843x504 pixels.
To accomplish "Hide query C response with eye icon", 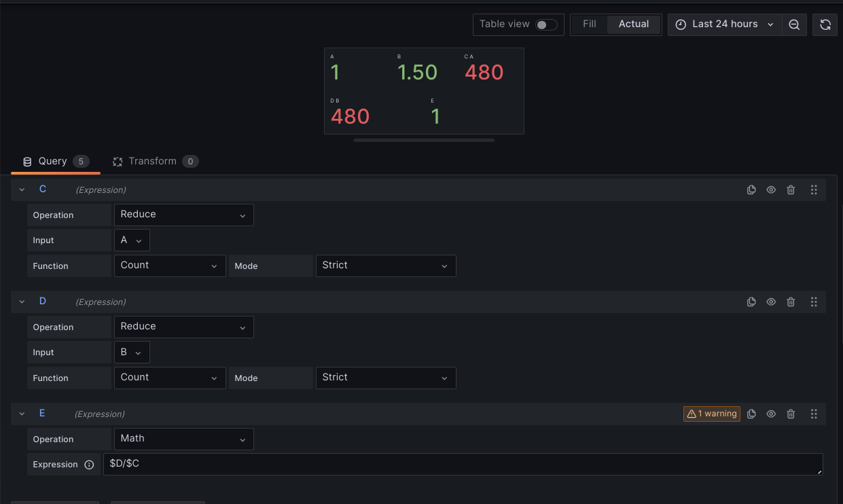I will click(x=771, y=190).
